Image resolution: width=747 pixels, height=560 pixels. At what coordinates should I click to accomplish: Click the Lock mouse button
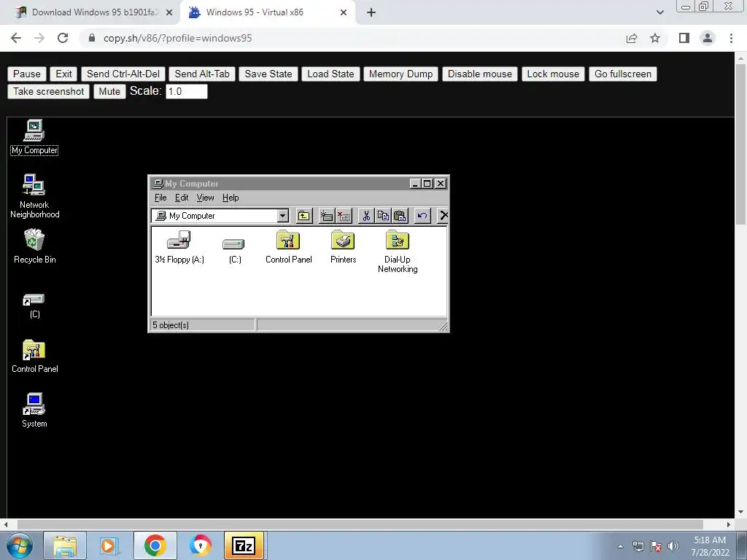click(x=553, y=74)
